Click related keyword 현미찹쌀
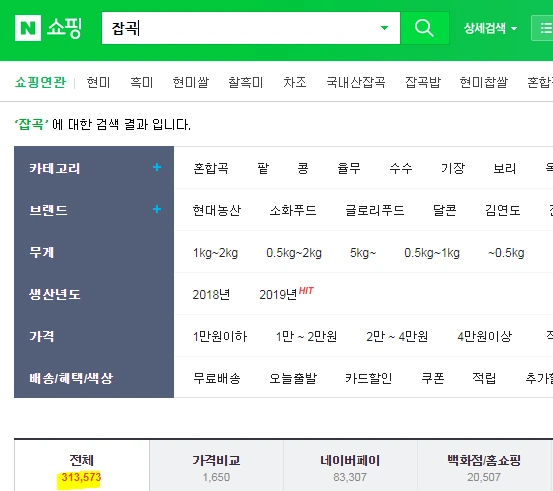 [484, 82]
